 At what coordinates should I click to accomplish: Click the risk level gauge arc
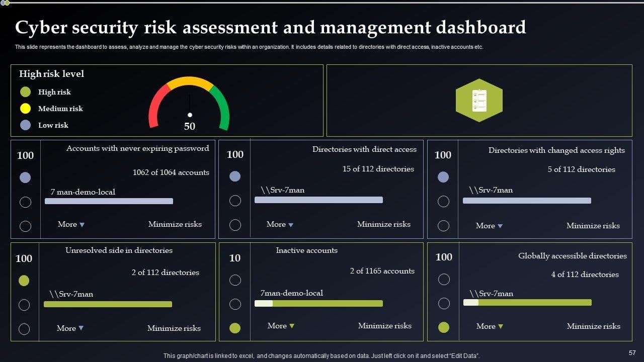(x=189, y=103)
